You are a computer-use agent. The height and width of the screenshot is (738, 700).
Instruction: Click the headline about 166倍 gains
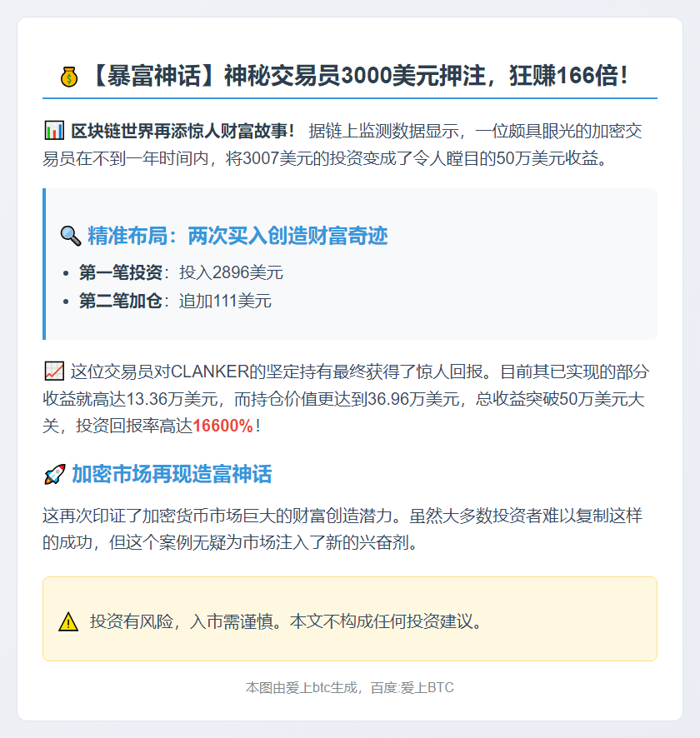point(358,77)
